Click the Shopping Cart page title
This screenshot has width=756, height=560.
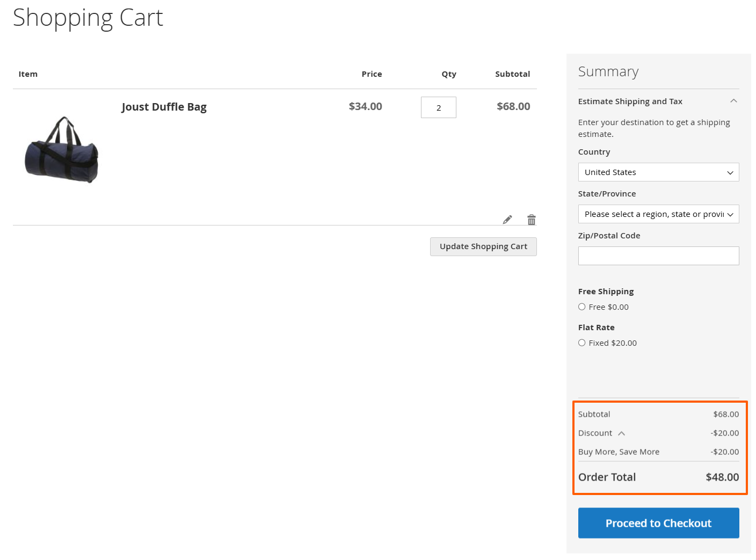88,18
